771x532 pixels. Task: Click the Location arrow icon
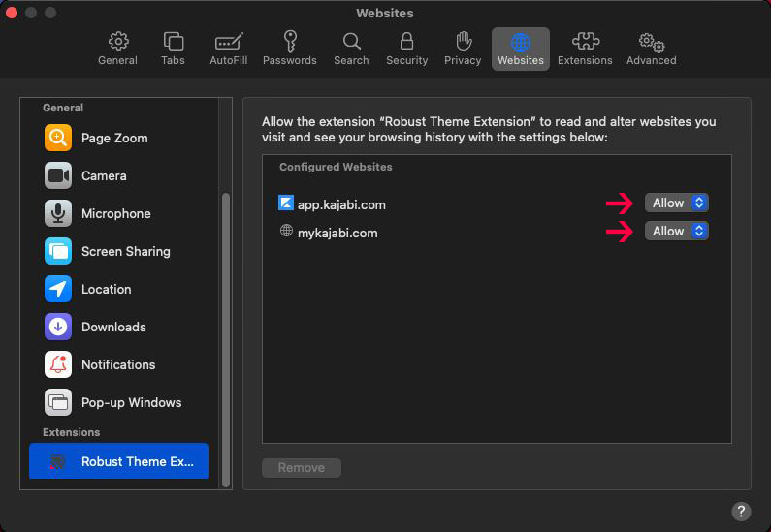[x=58, y=289]
